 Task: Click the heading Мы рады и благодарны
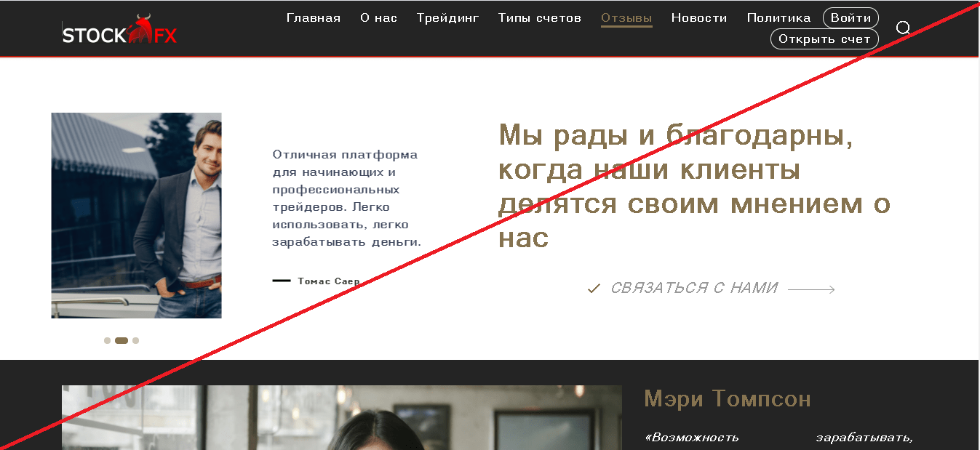coord(695,187)
